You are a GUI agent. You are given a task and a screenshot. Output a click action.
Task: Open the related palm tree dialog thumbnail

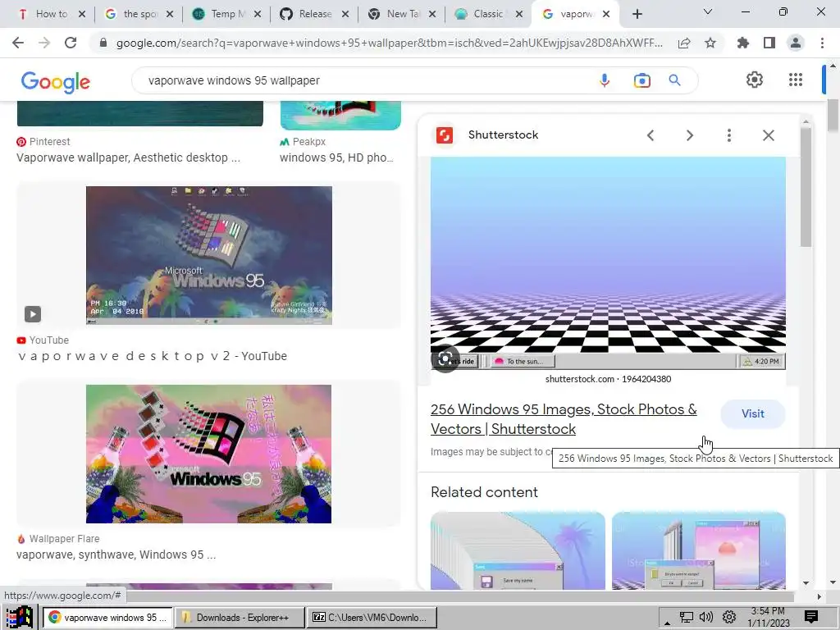518,550
